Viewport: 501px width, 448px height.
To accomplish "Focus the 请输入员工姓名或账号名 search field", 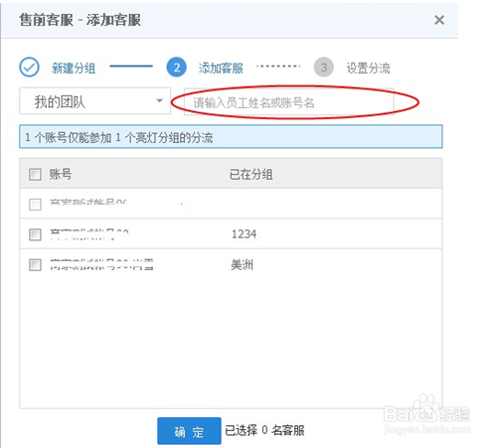I will coord(288,102).
